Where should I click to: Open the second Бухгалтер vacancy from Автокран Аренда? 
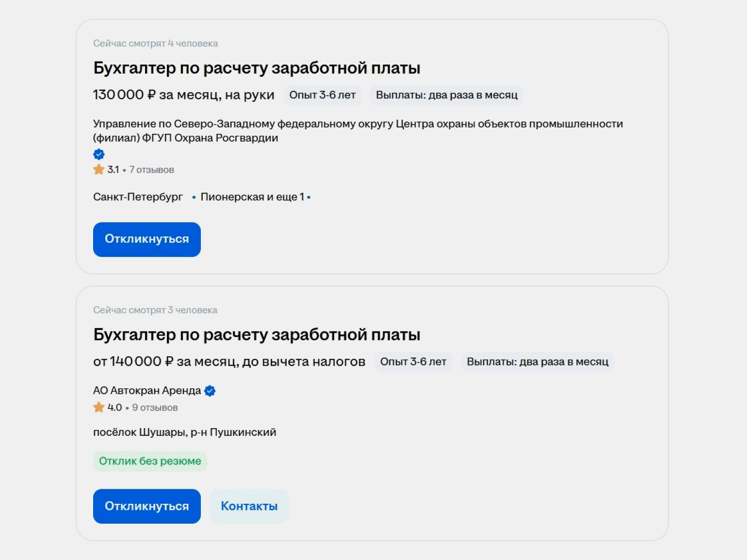256,335
